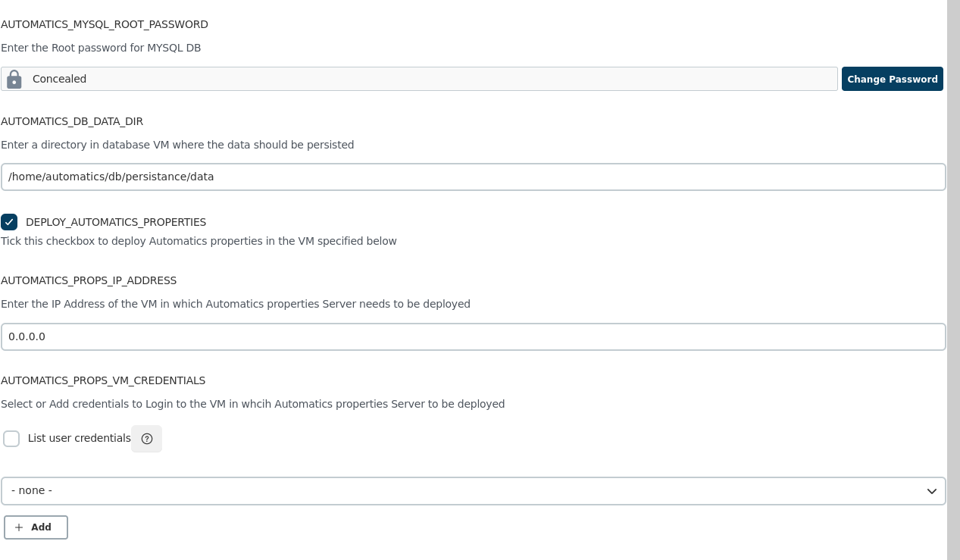The width and height of the screenshot is (960, 560).
Task: Click the lock icon beside Concealed
Action: [14, 79]
